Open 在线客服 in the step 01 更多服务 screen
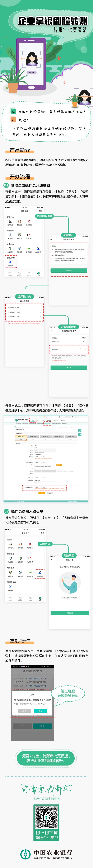This screenshot has width=93, height=868. pos(20,223)
